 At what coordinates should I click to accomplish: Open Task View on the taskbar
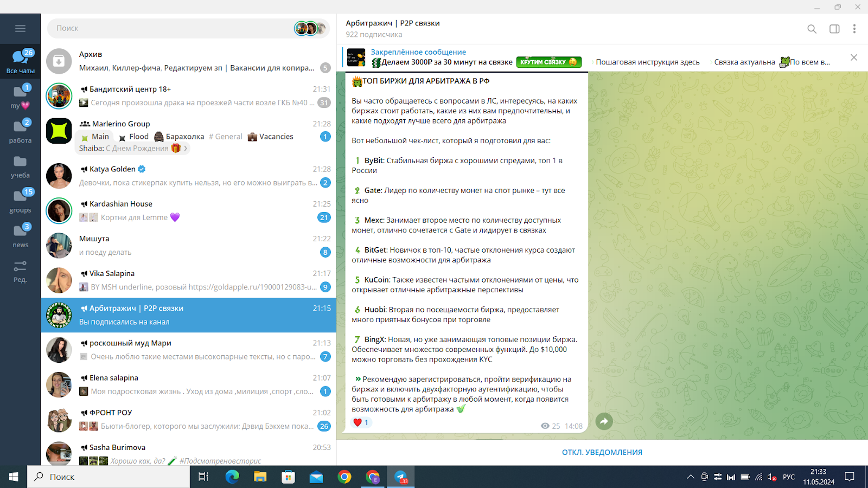(203, 477)
